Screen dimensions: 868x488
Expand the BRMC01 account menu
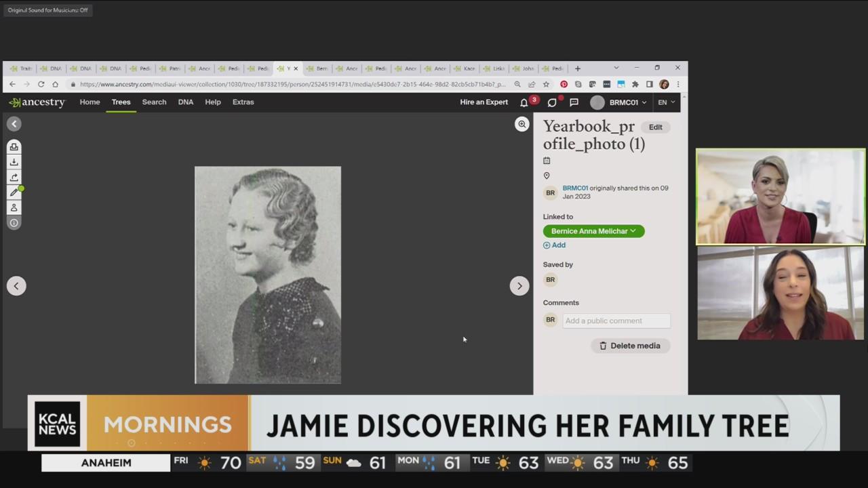(618, 102)
